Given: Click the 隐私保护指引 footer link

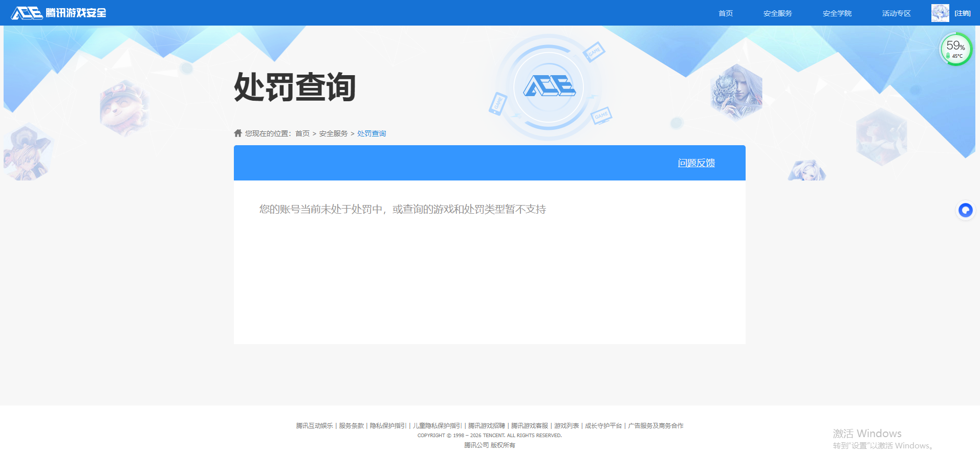Looking at the screenshot, I should coord(387,425).
